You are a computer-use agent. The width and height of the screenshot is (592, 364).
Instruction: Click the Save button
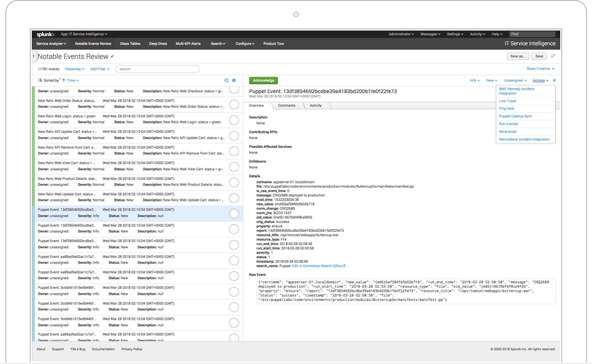pyautogui.click(x=539, y=56)
